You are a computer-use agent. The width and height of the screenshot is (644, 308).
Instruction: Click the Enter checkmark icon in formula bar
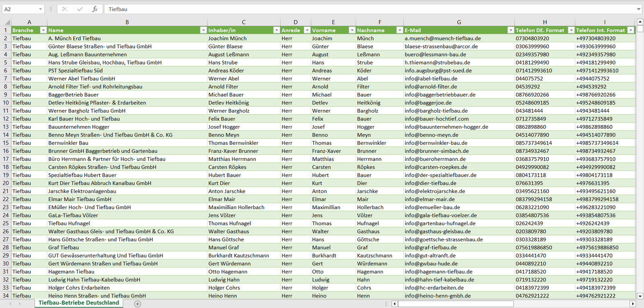pos(80,9)
